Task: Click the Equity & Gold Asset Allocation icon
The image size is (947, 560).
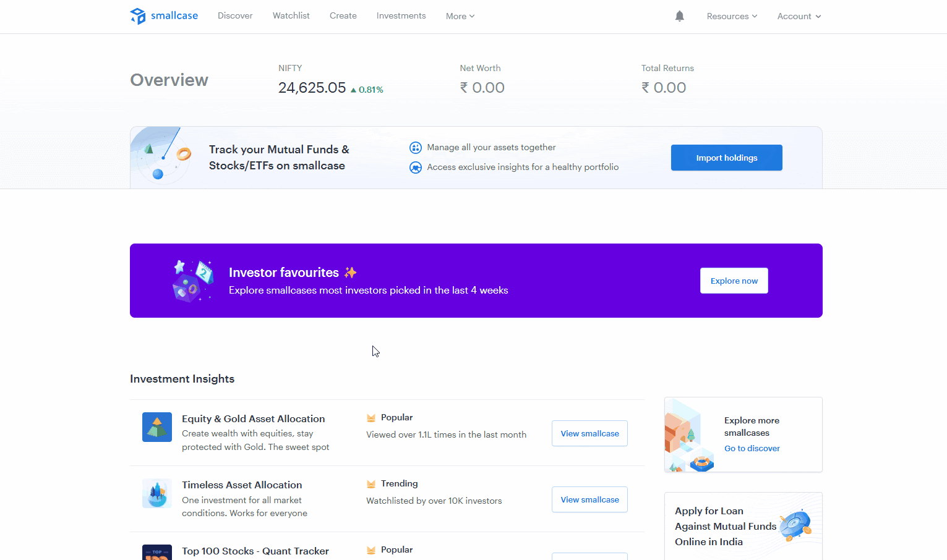Action: point(157,427)
